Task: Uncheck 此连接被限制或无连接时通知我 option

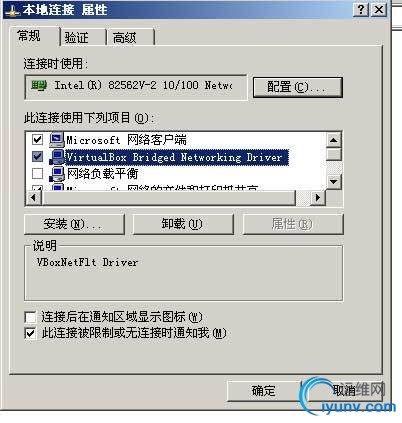Action: pyautogui.click(x=30, y=333)
